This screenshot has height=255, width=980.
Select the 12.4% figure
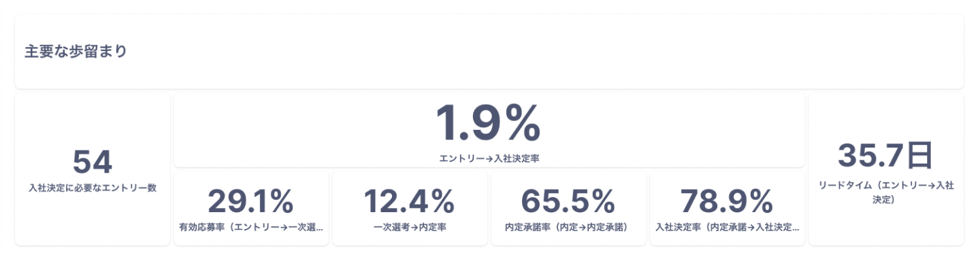(409, 201)
